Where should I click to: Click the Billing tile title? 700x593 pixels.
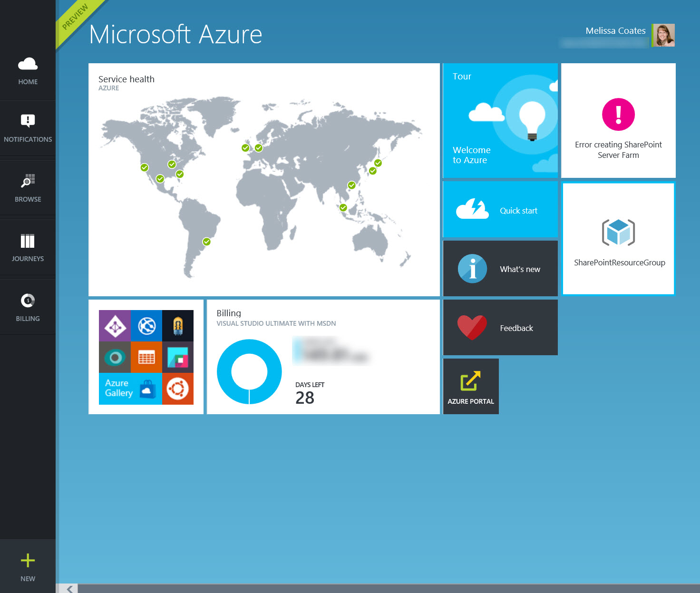pos(229,313)
